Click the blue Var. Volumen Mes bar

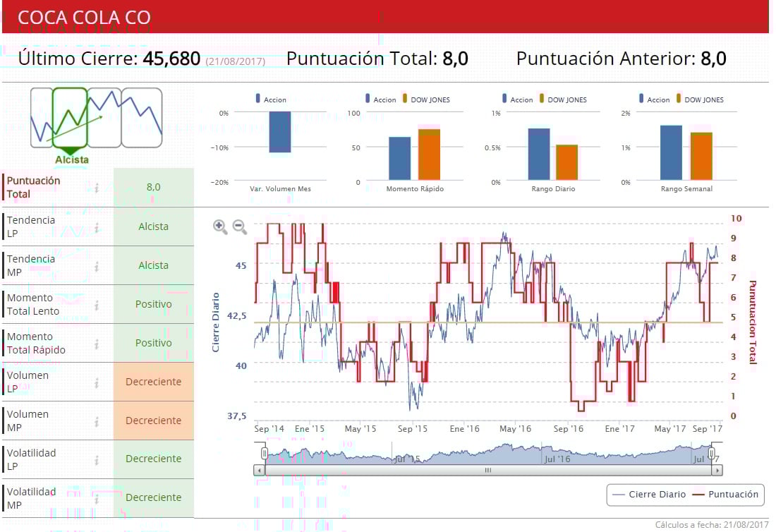tap(280, 132)
